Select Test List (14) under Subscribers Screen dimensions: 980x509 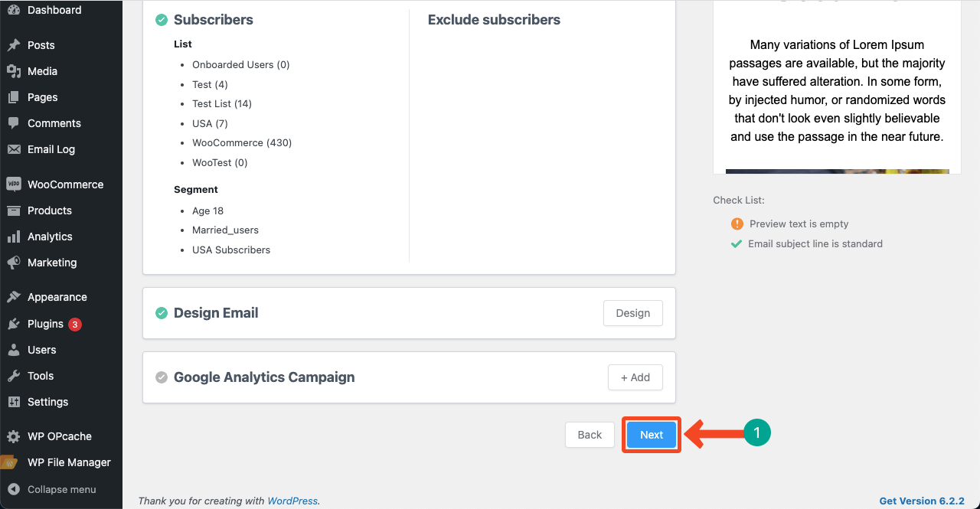point(221,103)
